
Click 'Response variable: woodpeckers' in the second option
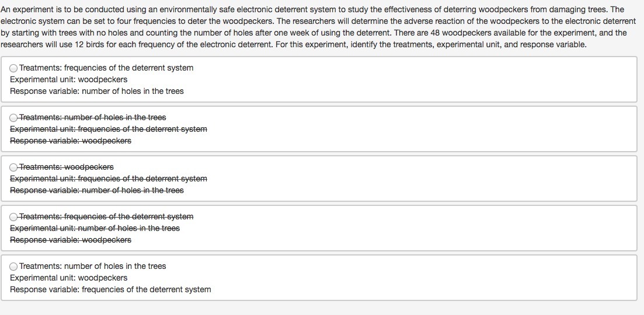[71, 141]
